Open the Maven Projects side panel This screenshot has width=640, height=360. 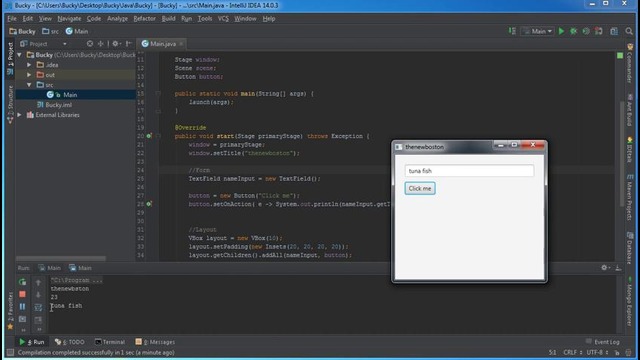pos(630,197)
